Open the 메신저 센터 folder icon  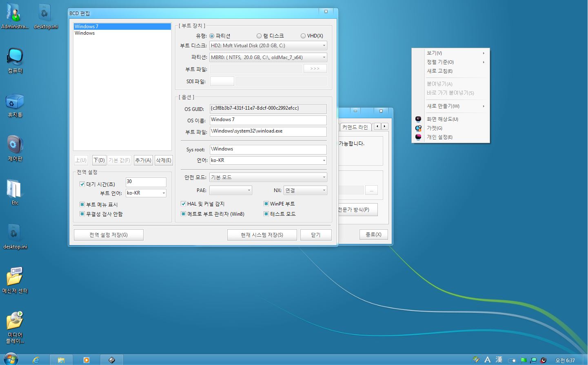coord(15,280)
